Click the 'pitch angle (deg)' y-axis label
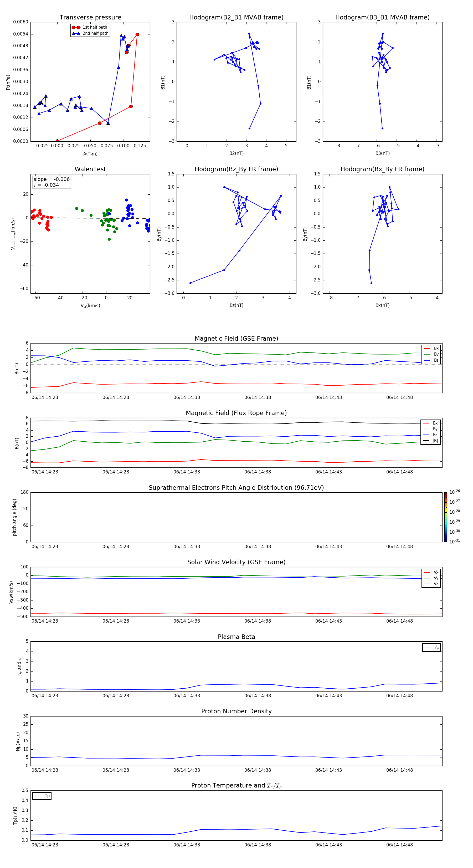Image resolution: width=473 pixels, height=868 pixels. point(14,517)
